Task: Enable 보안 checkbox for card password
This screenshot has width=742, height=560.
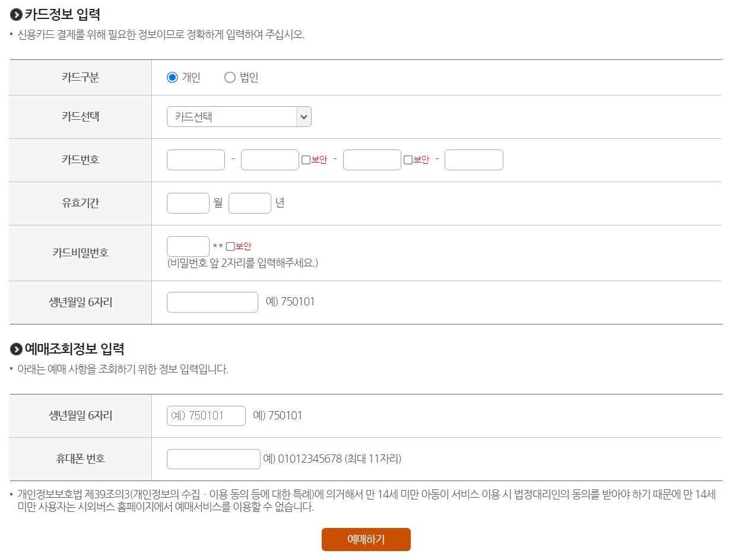Action: point(230,246)
